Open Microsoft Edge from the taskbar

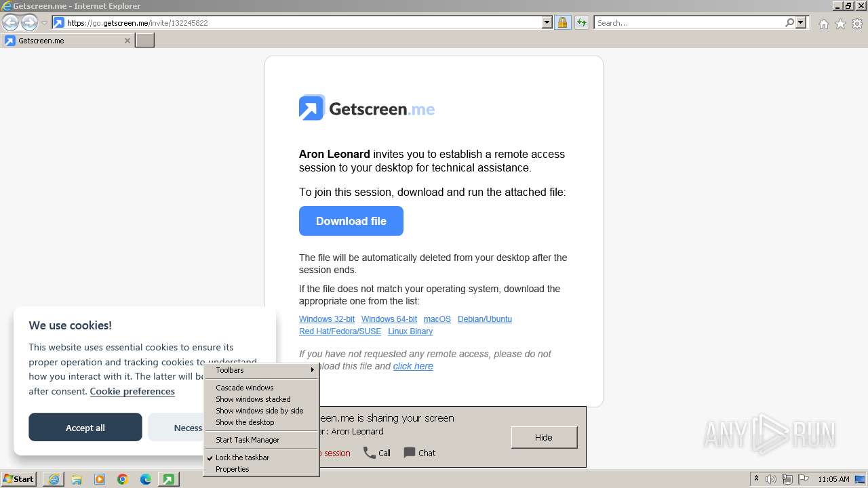click(146, 479)
